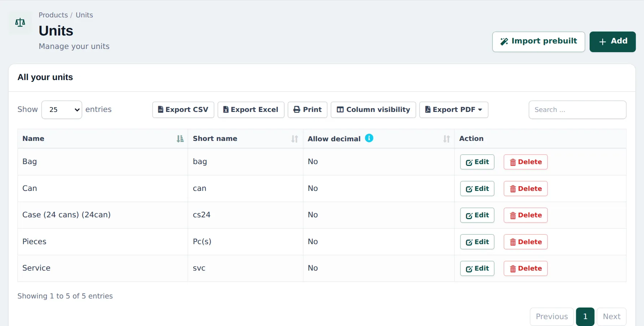Add a new unit

tap(612, 42)
